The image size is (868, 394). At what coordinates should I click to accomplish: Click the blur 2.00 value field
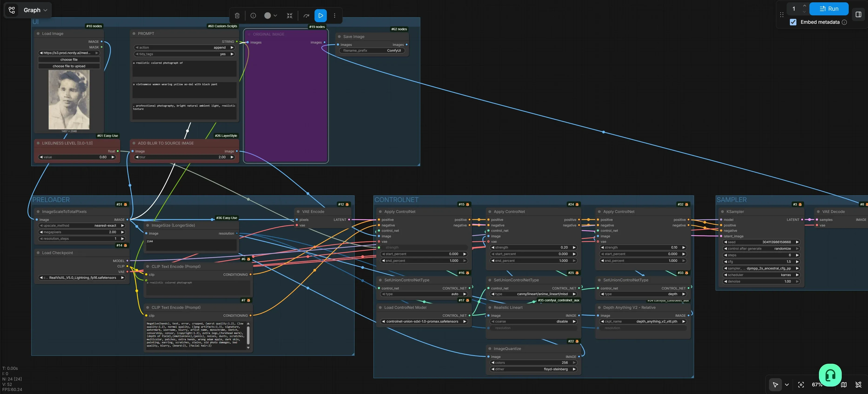(184, 157)
